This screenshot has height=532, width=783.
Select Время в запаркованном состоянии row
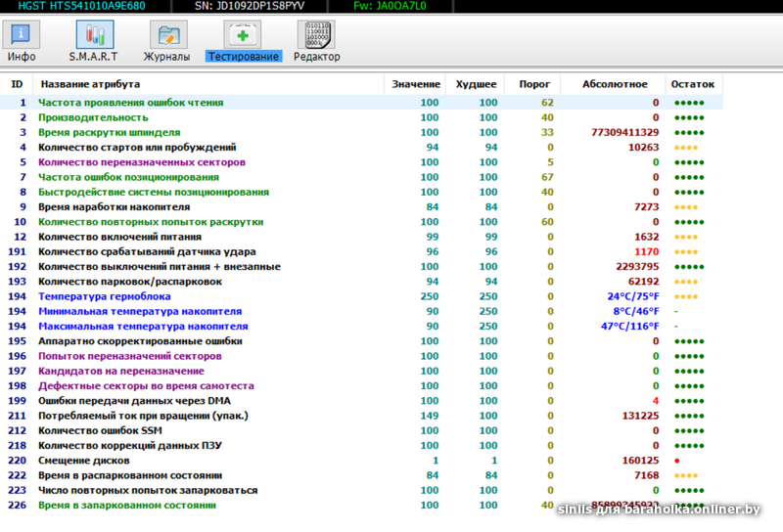[361, 506]
